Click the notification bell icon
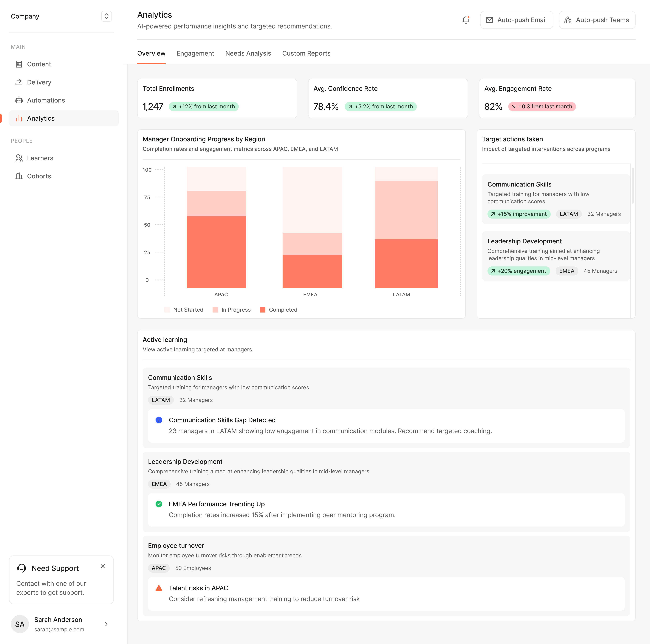The width and height of the screenshot is (650, 644). [x=466, y=20]
